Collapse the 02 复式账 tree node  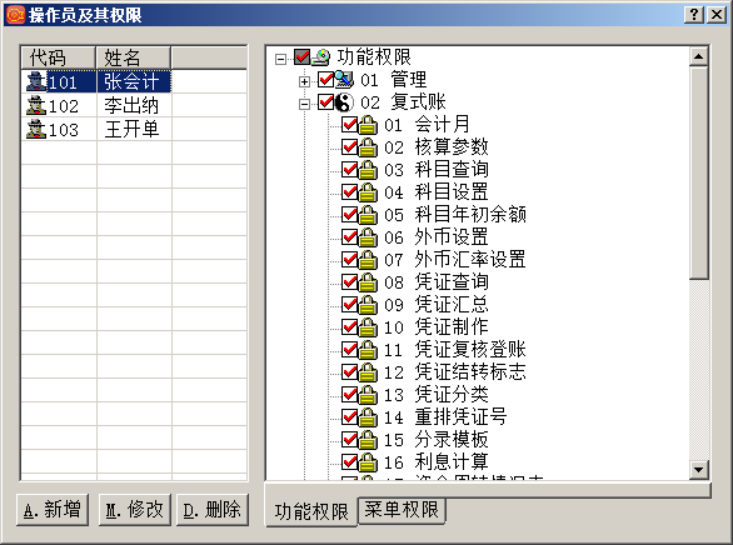coord(305,103)
